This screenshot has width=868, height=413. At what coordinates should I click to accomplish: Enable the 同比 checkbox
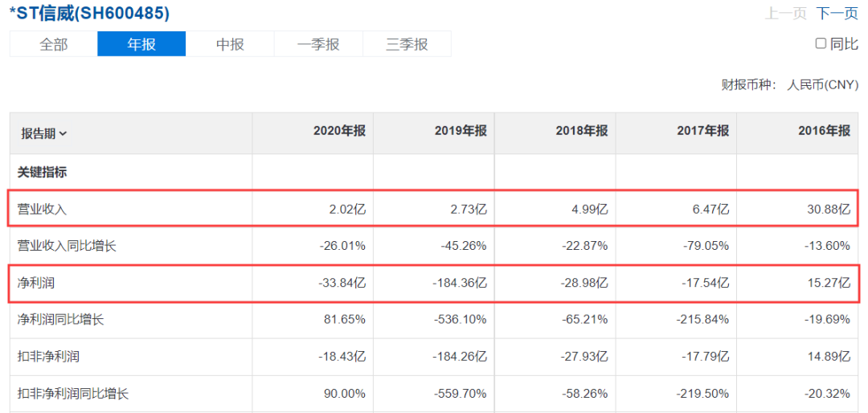[821, 43]
